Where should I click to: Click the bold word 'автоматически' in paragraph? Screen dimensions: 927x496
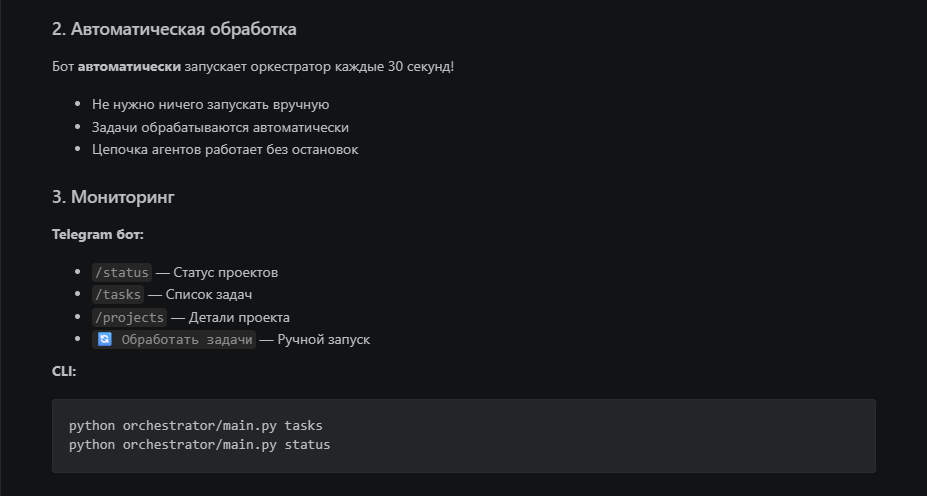click(x=129, y=67)
